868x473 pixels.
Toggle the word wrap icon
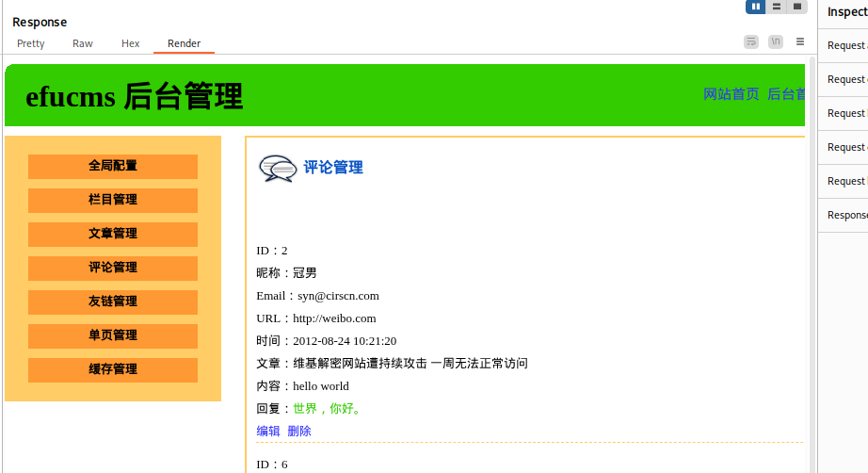click(x=751, y=41)
